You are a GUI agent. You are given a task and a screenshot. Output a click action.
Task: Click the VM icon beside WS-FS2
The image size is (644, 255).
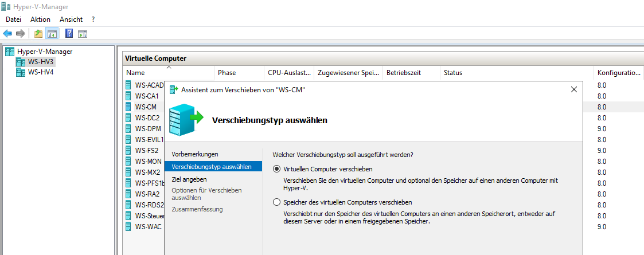129,150
